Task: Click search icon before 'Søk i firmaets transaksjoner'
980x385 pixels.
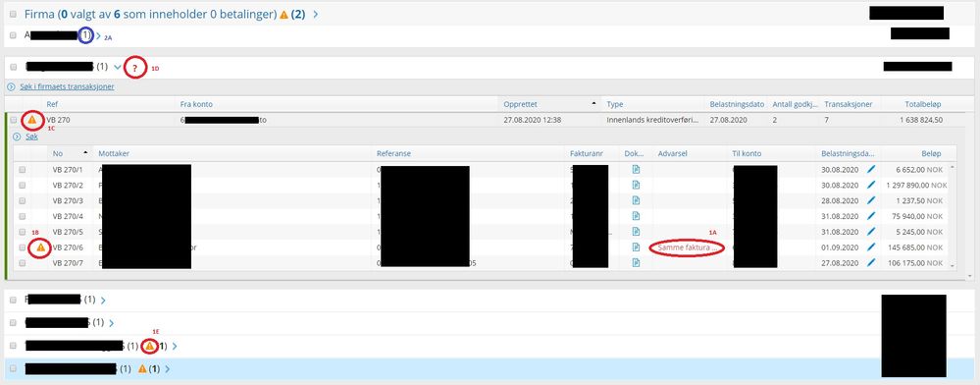Action: tap(11, 87)
